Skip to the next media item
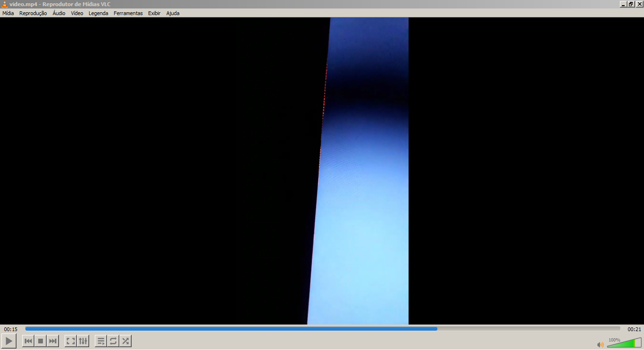 tap(53, 341)
